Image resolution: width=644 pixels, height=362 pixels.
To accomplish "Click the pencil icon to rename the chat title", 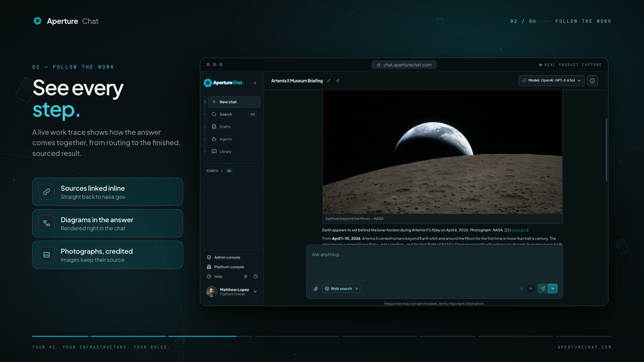I will [329, 81].
